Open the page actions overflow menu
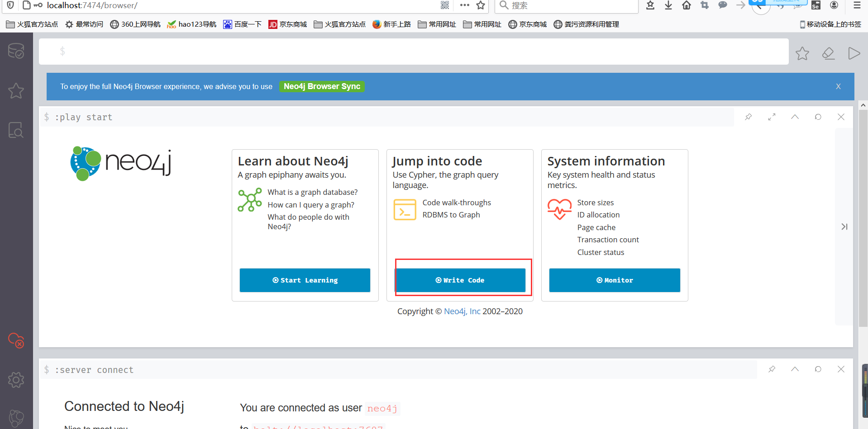Screen dimensions: 868x429 pyautogui.click(x=464, y=5)
